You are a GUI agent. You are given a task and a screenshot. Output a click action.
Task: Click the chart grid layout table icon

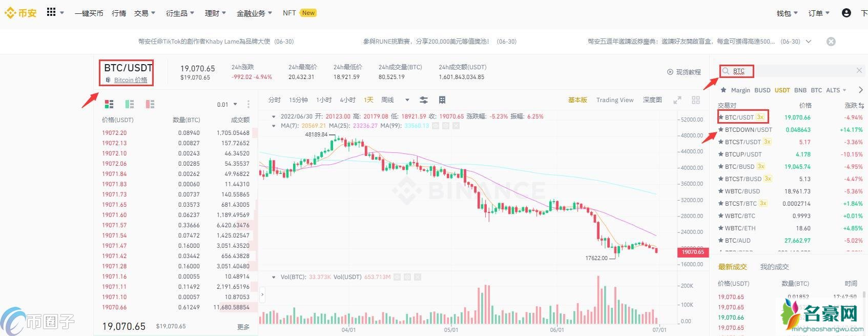point(442,100)
